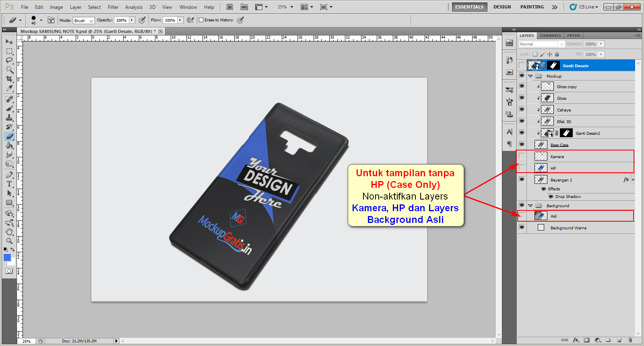The image size is (644, 346).
Task: Select the Move tool
Action: click(x=9, y=41)
